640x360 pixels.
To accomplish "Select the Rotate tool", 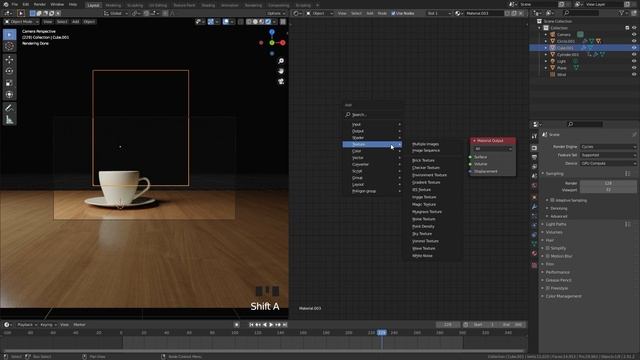I will click(9, 71).
